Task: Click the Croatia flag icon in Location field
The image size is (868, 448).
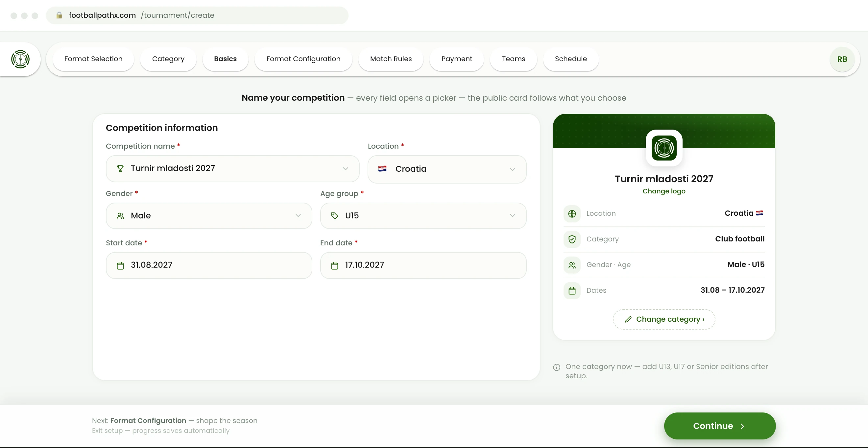Action: coord(382,168)
